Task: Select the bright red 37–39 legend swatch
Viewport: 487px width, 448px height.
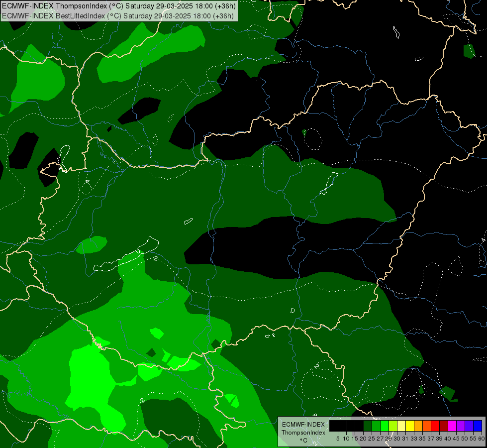Action: (x=435, y=426)
